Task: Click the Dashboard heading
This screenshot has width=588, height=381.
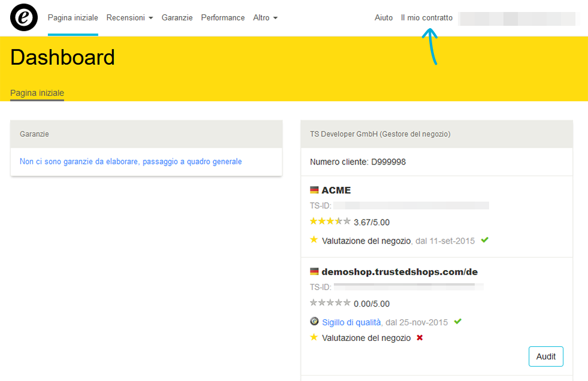Action: pos(62,58)
